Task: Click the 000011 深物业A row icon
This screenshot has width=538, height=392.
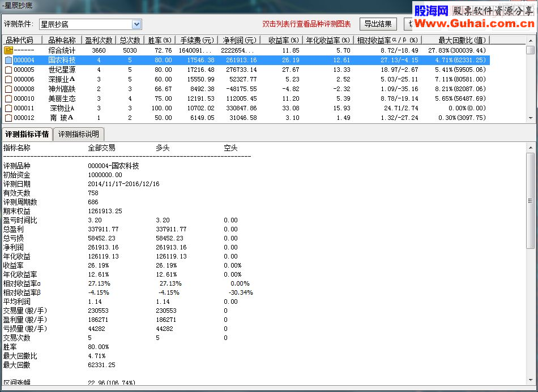Action: pos(8,108)
